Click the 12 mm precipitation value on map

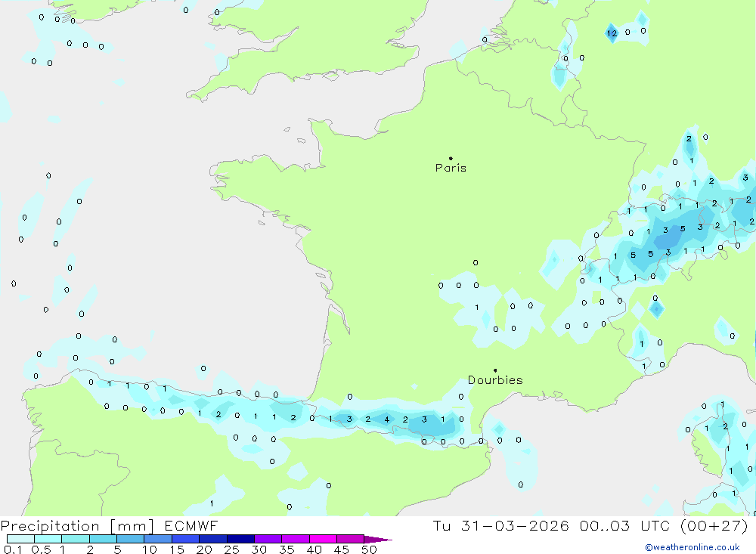click(612, 33)
